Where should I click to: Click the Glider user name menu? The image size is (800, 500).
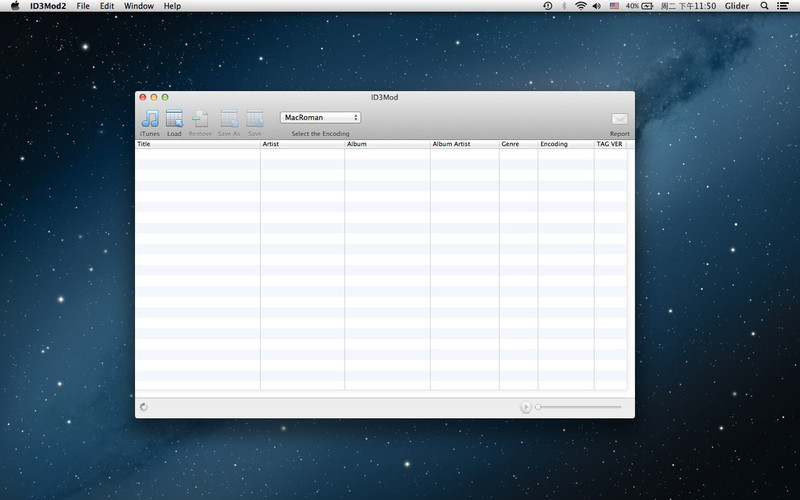click(737, 6)
